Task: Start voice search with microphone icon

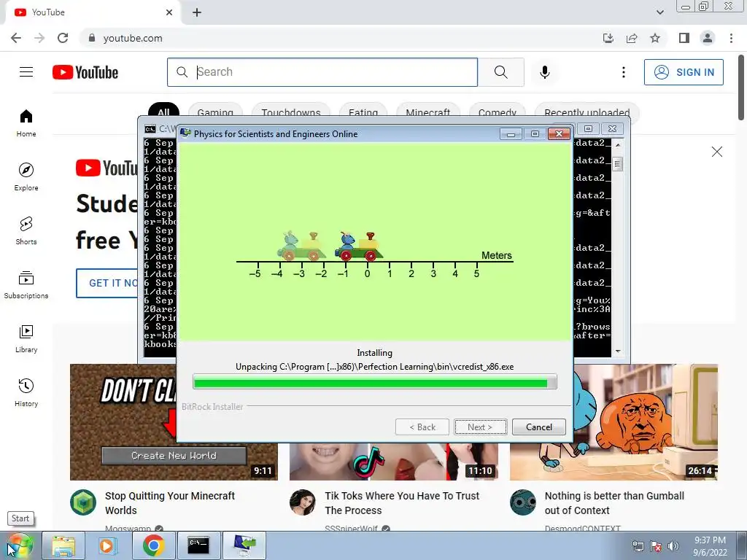Action: coord(544,72)
